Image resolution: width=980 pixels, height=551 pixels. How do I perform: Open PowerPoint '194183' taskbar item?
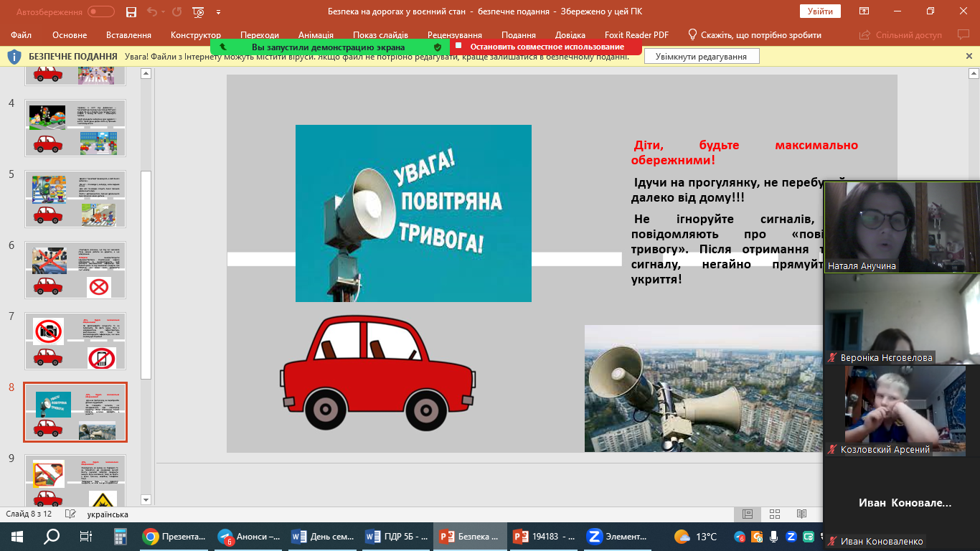(543, 536)
